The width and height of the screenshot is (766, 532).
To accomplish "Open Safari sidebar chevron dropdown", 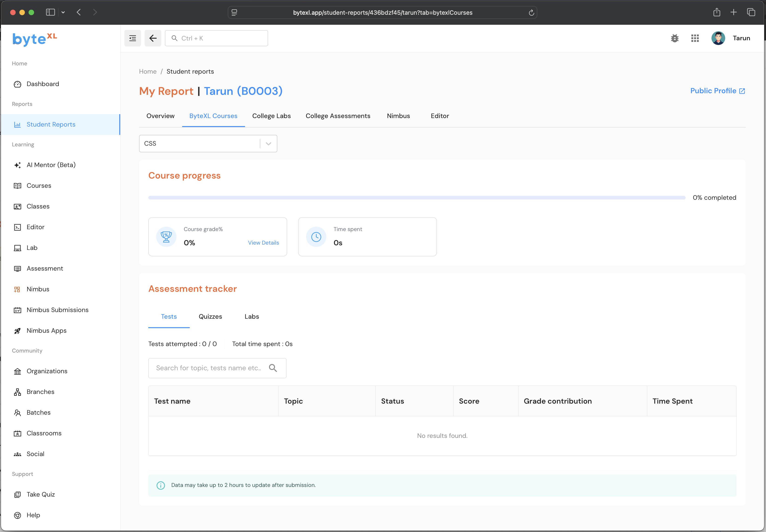I will point(63,13).
